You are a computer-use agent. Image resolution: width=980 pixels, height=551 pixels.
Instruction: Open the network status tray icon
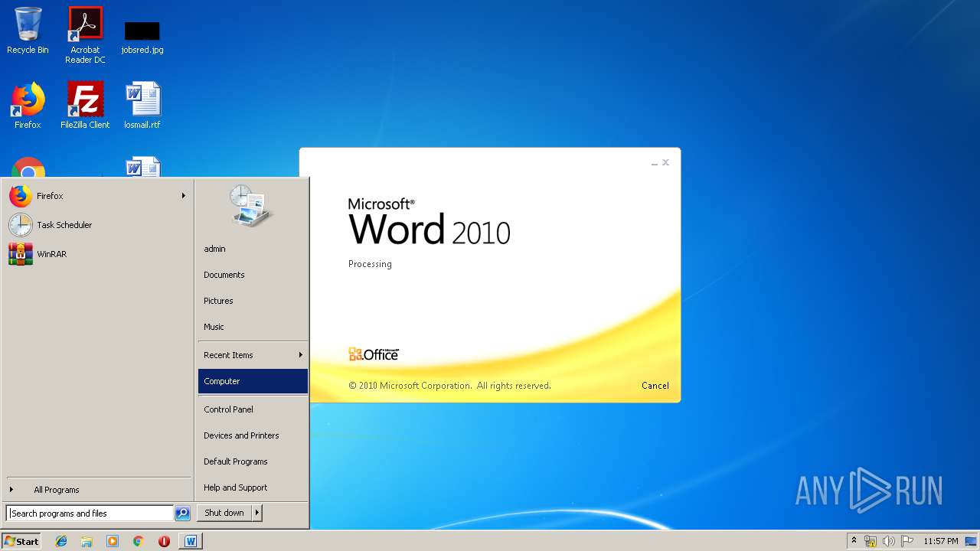point(871,541)
